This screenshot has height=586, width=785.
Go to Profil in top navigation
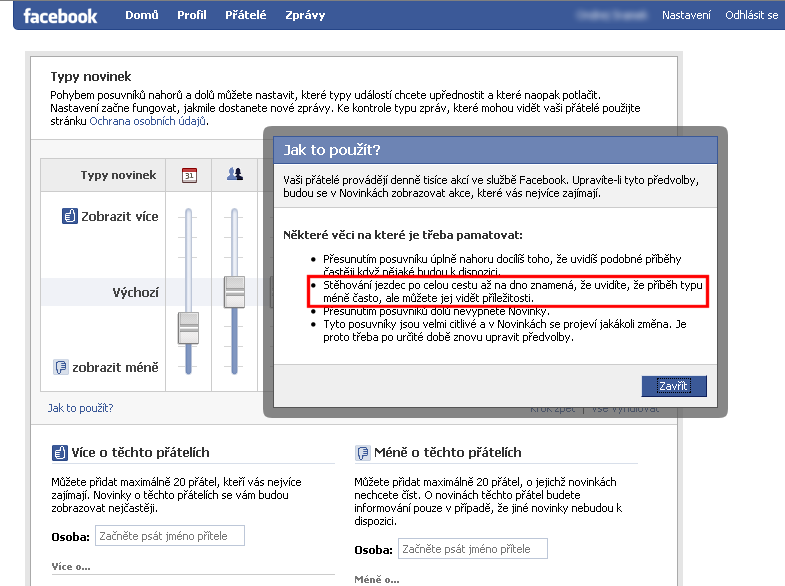click(x=192, y=16)
